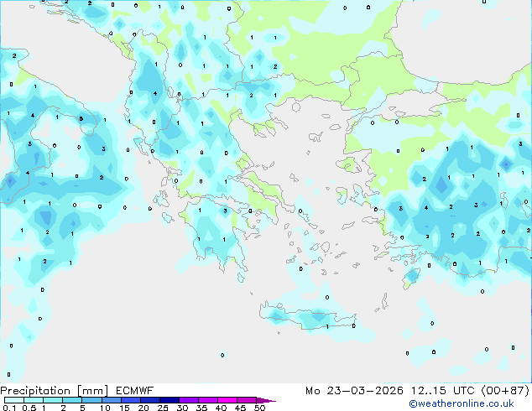Click the '50' legend scale label
The image size is (532, 411).
point(260,408)
